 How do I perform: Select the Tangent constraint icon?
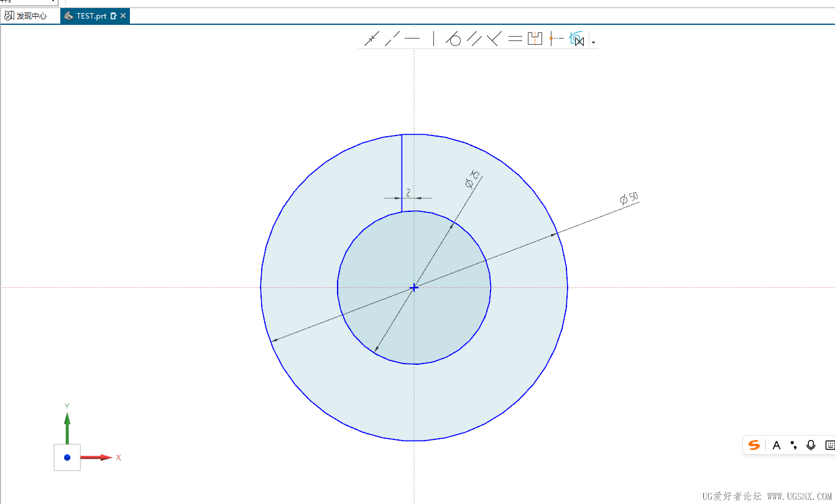[453, 39]
